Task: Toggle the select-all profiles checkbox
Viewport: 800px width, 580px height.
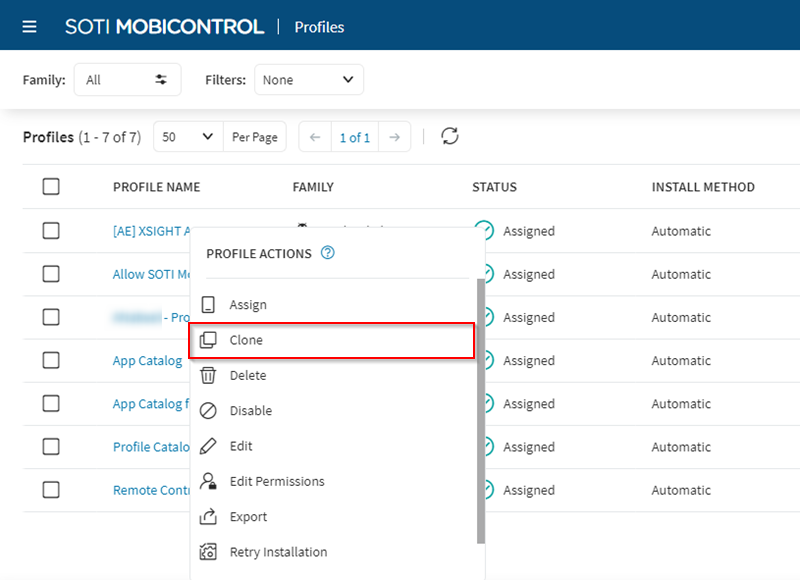Action: [51, 187]
